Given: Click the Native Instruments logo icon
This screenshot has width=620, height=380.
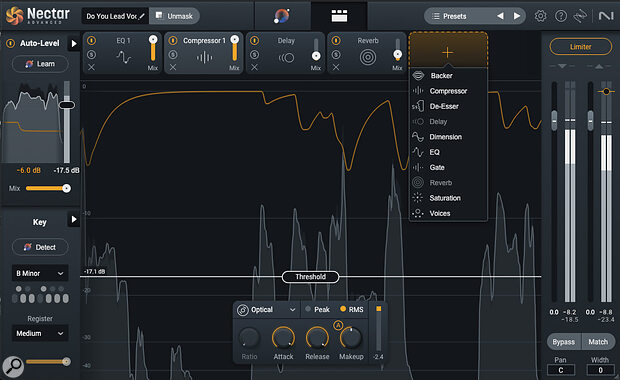Looking at the screenshot, I should pyautogui.click(x=606, y=16).
